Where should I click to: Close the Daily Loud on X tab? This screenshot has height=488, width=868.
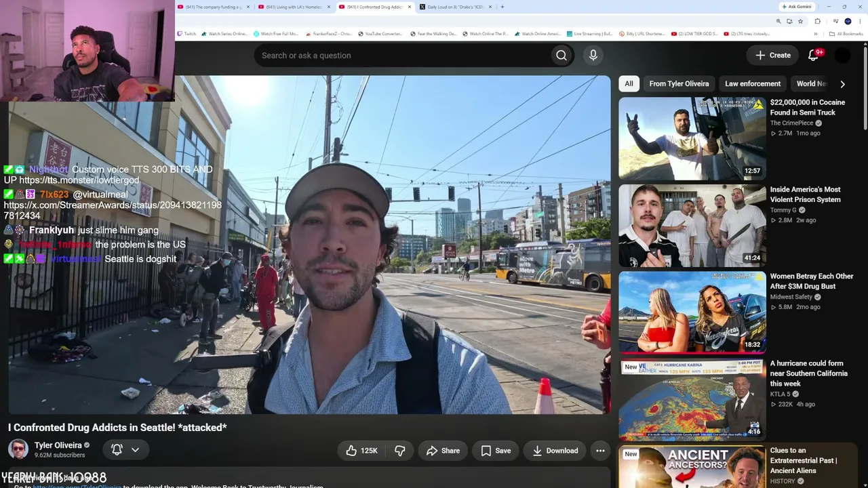click(x=490, y=7)
